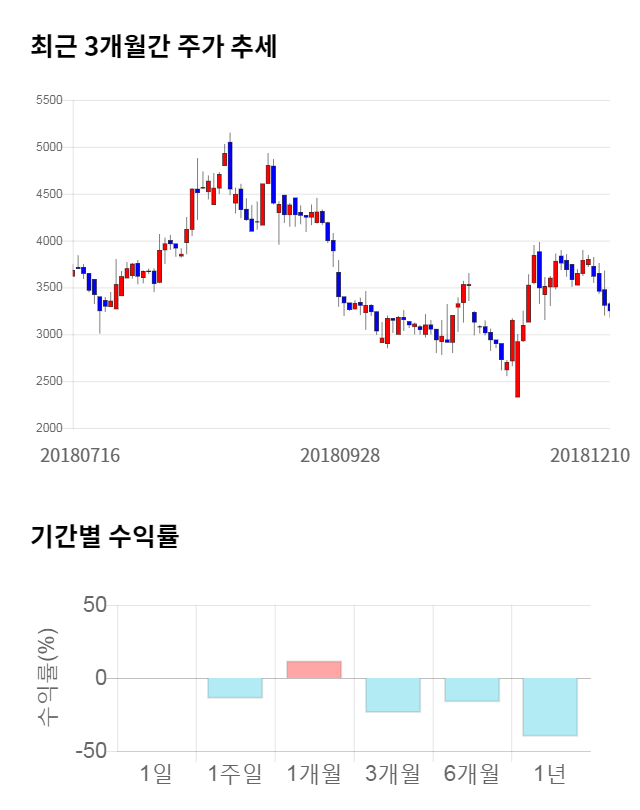Click the 20181210 date label
The width and height of the screenshot is (640, 810).
tap(590, 455)
